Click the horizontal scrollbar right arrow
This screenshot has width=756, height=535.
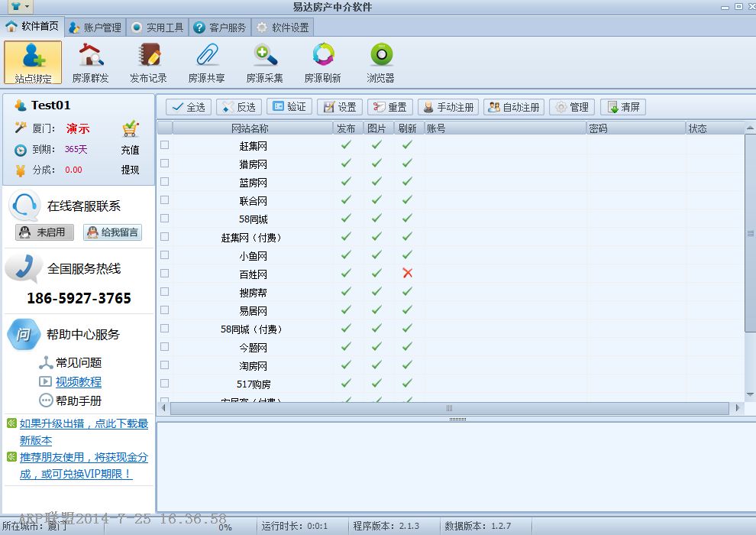coord(737,408)
